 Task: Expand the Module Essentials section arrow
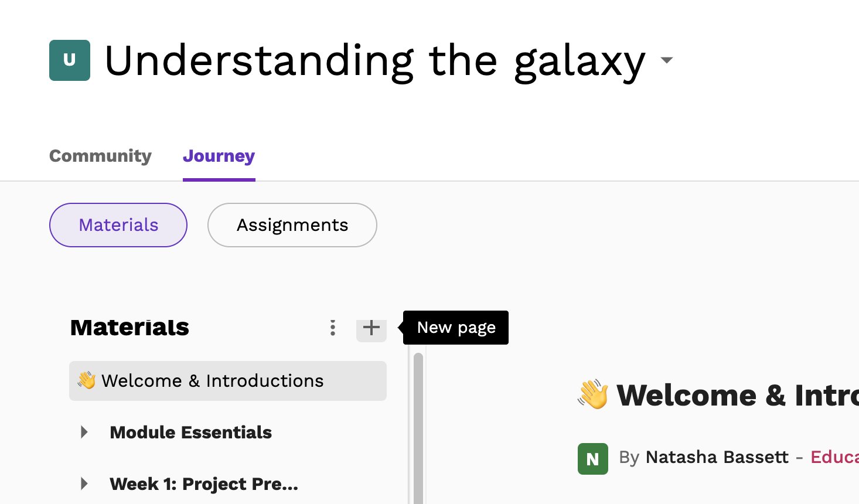[x=84, y=433]
